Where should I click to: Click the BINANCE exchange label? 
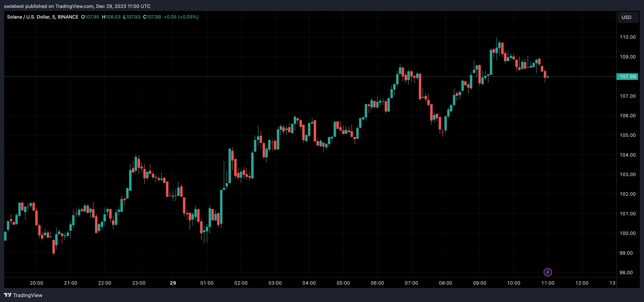coord(68,17)
